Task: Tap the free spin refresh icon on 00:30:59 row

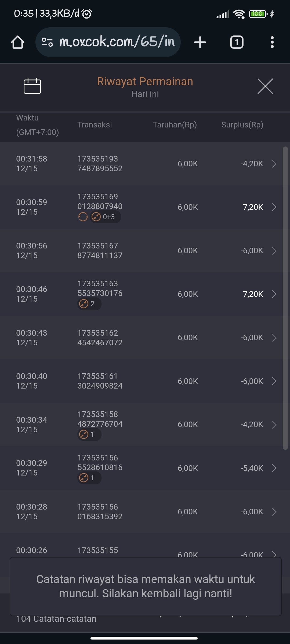Action: tap(83, 217)
